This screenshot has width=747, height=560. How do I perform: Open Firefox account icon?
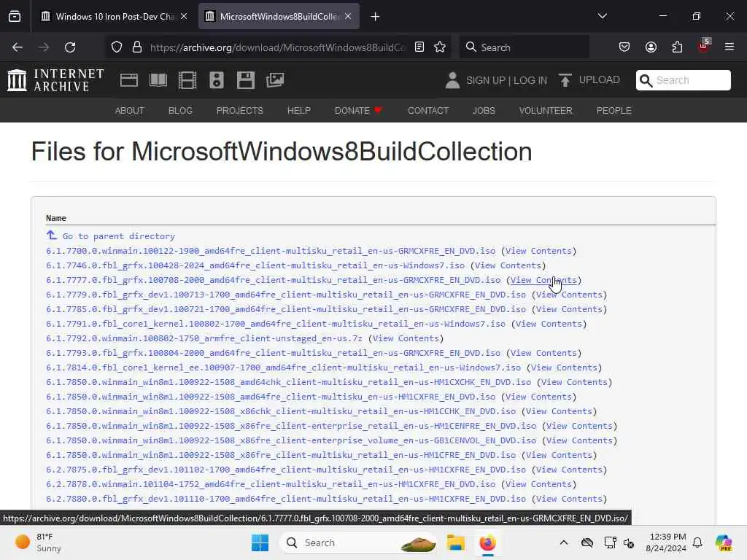tap(651, 47)
